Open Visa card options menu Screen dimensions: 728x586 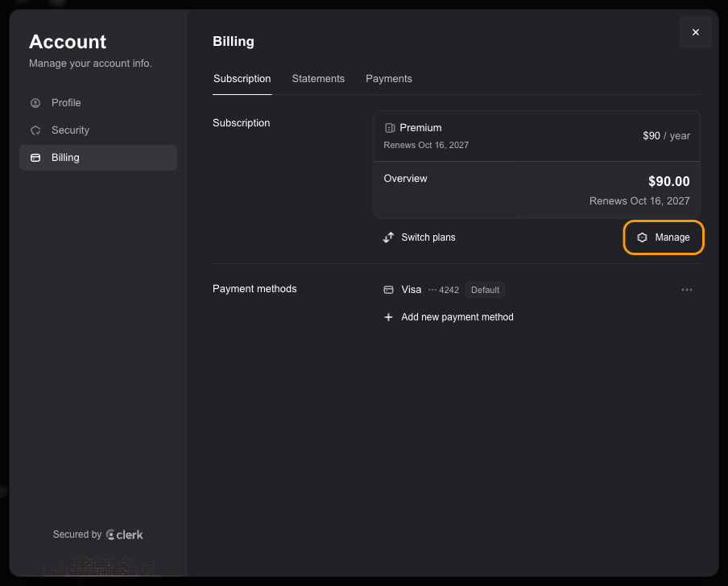[687, 290]
